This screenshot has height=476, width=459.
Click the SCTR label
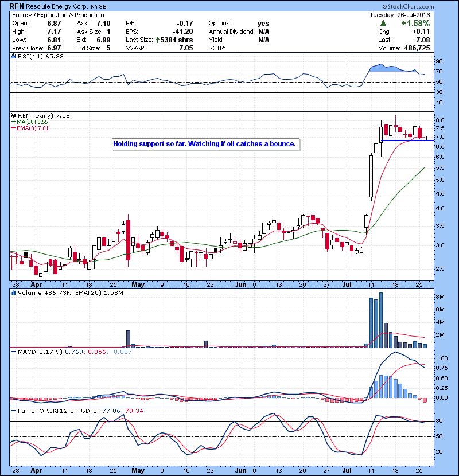[x=216, y=48]
